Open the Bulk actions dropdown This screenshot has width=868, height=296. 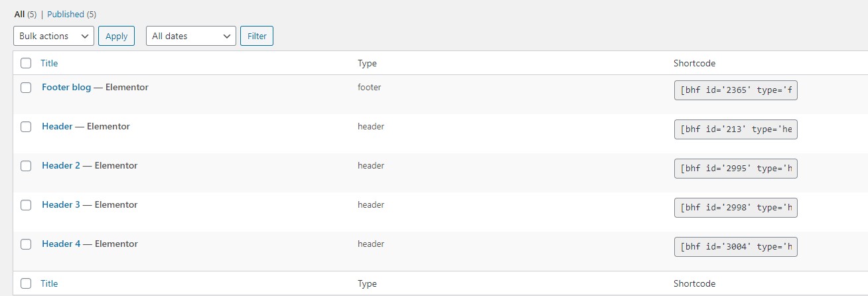coord(54,36)
